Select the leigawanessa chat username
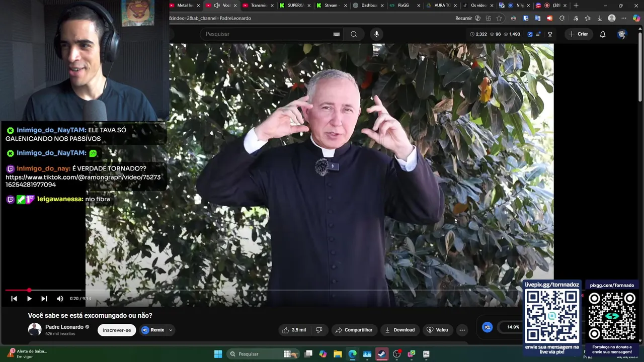 (x=60, y=199)
